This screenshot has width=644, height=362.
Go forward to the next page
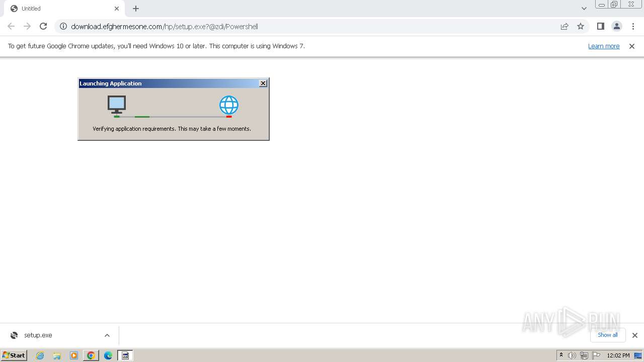(x=27, y=26)
